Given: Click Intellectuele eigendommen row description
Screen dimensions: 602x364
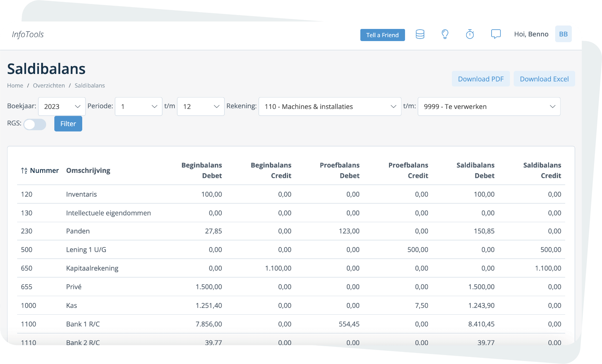Looking at the screenshot, I should (x=108, y=213).
